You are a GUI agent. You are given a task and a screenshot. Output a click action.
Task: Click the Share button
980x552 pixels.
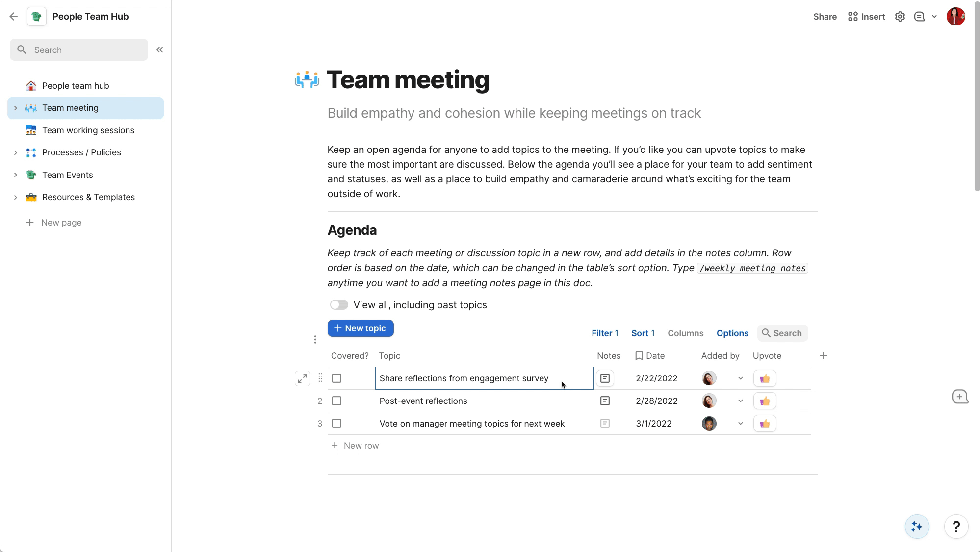pyautogui.click(x=825, y=17)
